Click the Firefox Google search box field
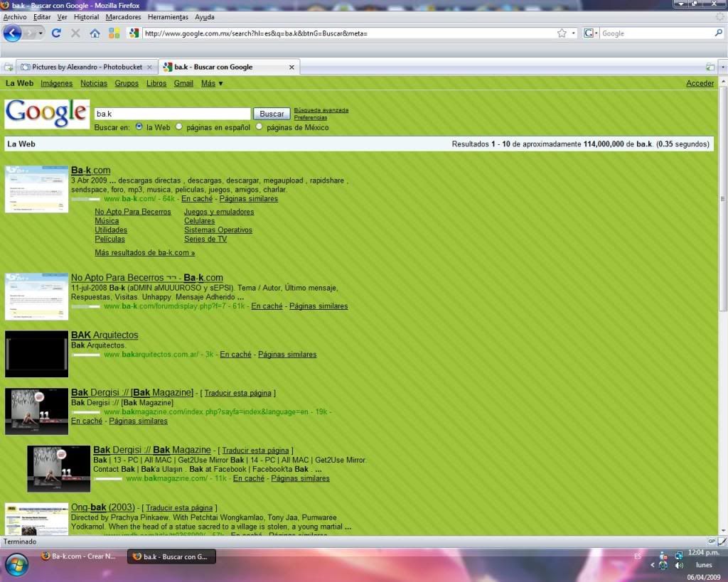This screenshot has width=728, height=582. (656, 33)
